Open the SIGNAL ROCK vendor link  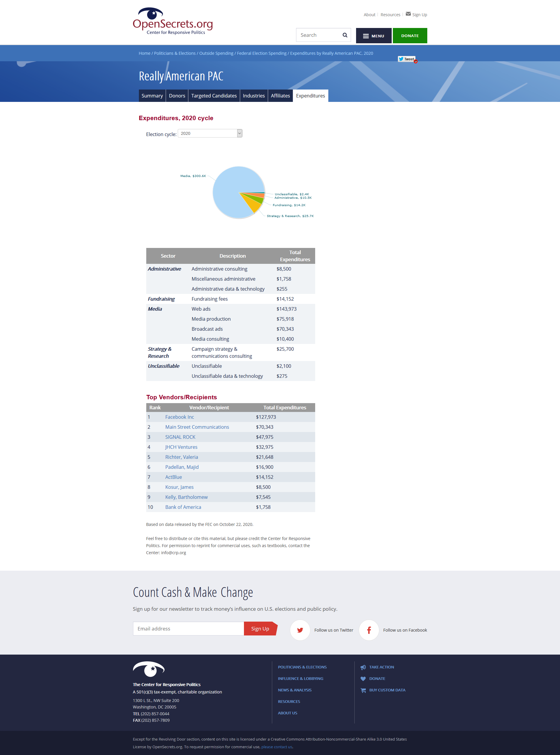click(x=180, y=437)
